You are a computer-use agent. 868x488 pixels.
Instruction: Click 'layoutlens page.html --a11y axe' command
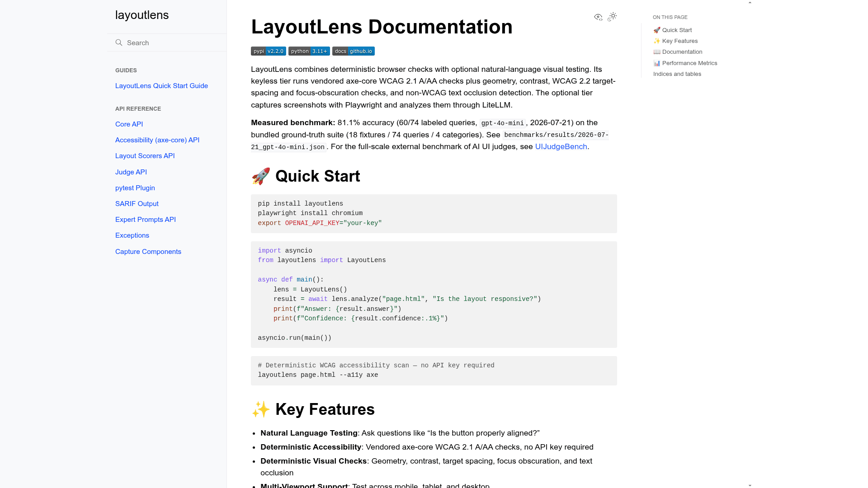(x=318, y=375)
